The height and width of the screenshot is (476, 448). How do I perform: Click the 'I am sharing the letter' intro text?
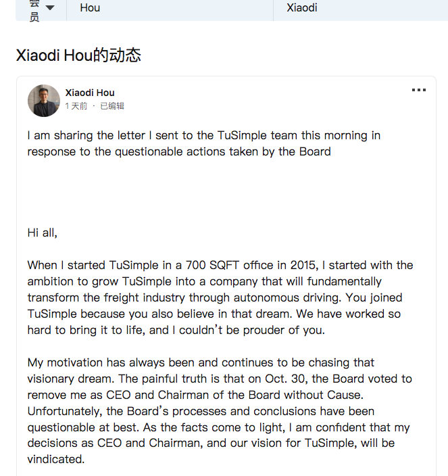tap(204, 143)
